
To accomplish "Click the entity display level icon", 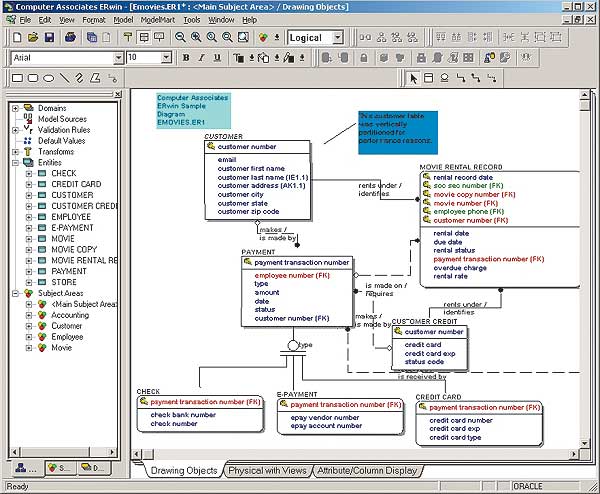I will (x=127, y=37).
